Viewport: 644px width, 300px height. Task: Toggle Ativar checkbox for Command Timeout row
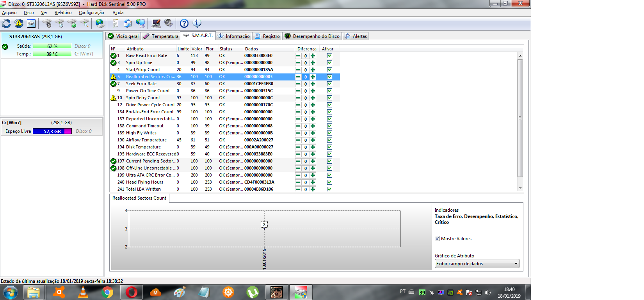tap(329, 126)
